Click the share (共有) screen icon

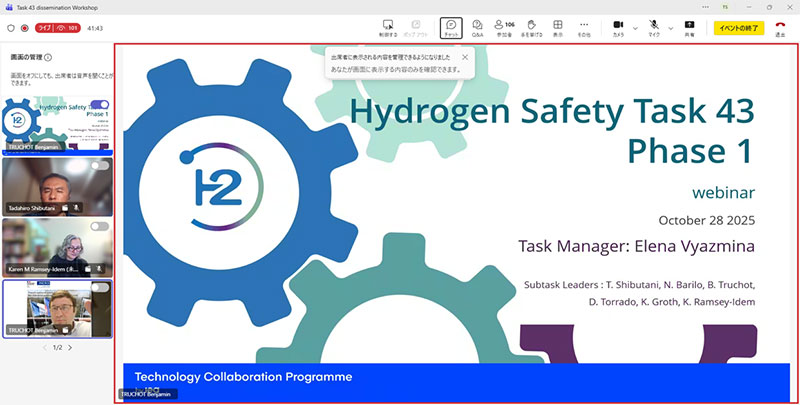689,25
